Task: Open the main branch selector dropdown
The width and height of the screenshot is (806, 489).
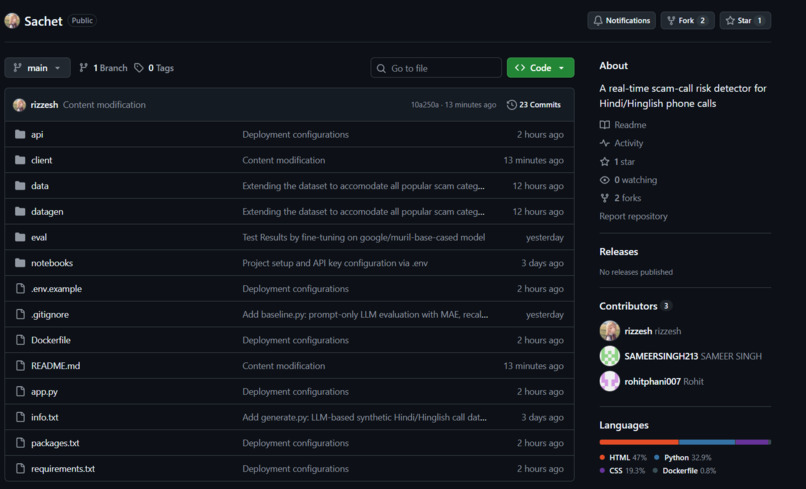Action: pyautogui.click(x=37, y=68)
